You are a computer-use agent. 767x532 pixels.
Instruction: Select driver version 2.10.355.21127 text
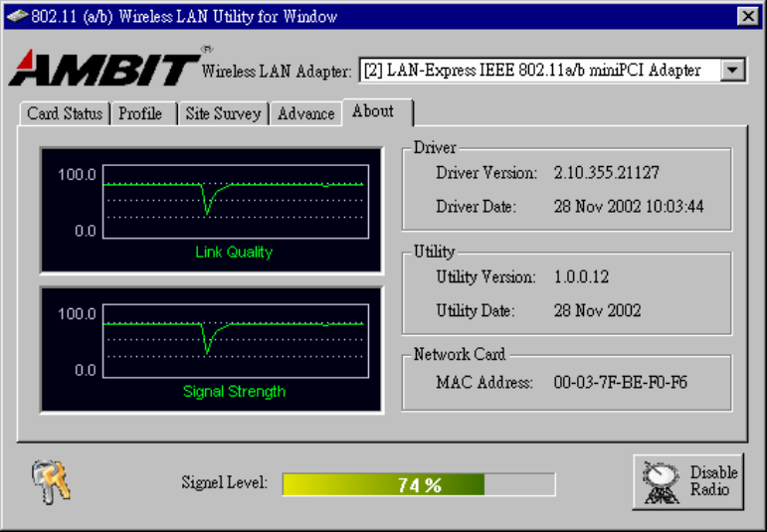pos(607,173)
